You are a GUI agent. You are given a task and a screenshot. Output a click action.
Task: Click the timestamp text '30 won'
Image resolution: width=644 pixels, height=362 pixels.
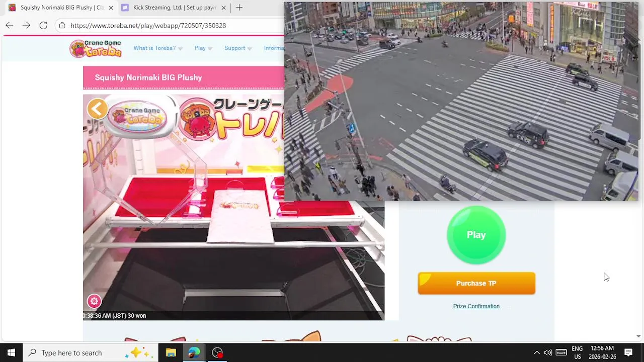[x=136, y=316]
